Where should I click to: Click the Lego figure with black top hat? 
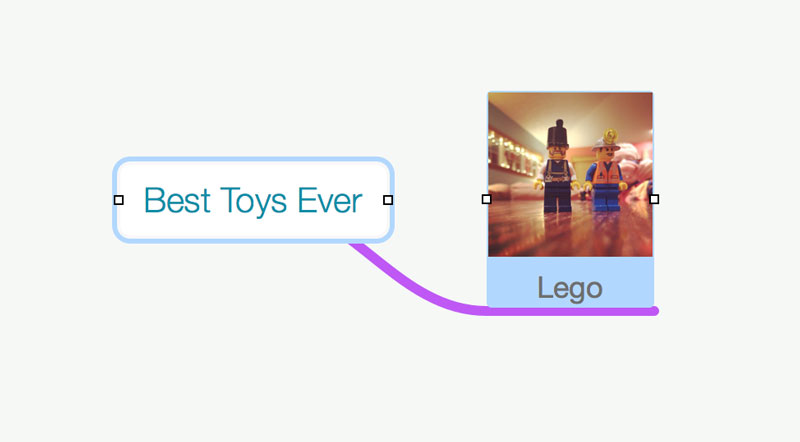(x=558, y=166)
